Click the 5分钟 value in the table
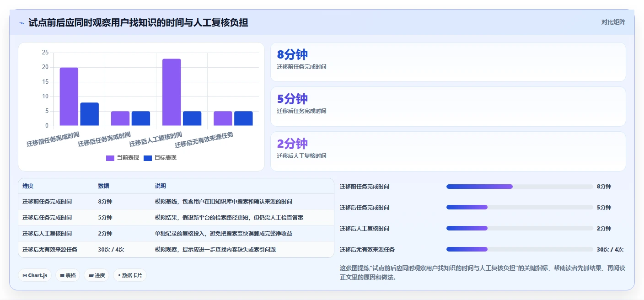 tap(105, 218)
